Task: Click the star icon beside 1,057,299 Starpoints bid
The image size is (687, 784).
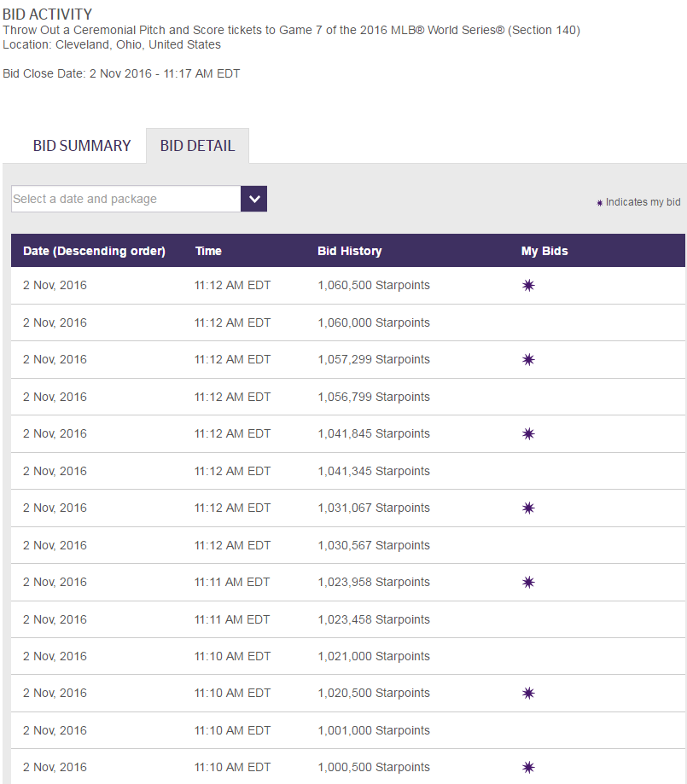Action: 528,359
